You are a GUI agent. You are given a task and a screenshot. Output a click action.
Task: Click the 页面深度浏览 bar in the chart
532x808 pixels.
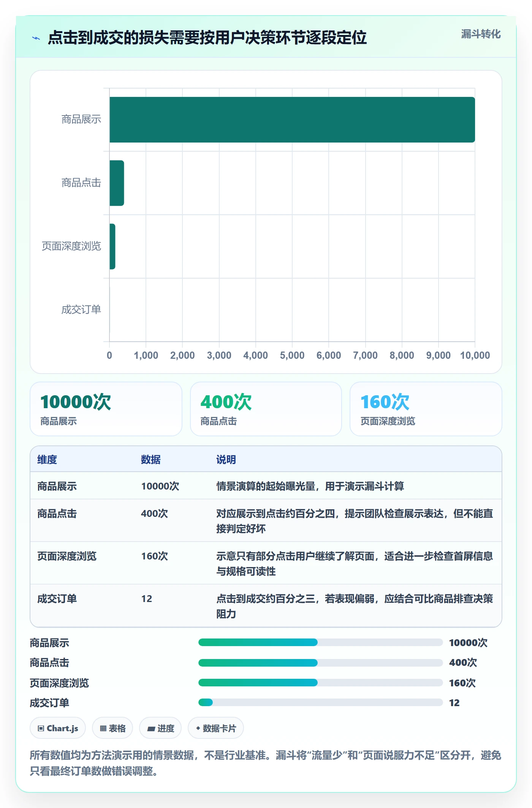coord(112,246)
